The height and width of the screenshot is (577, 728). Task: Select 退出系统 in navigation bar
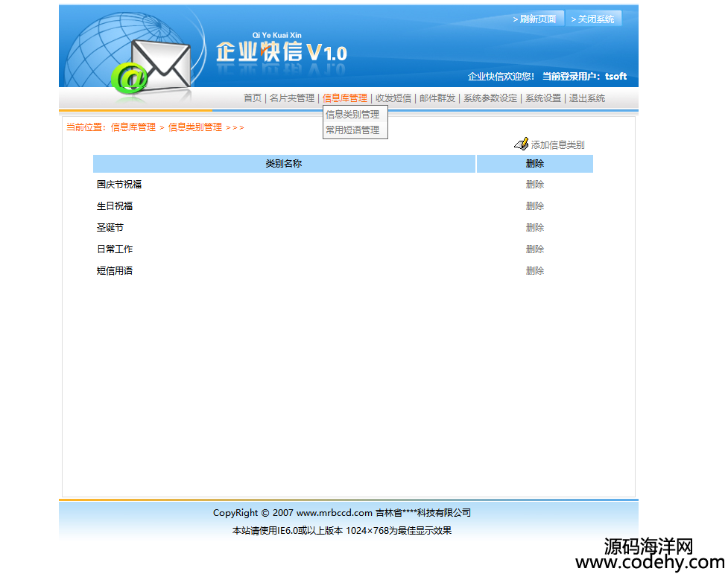coord(587,98)
